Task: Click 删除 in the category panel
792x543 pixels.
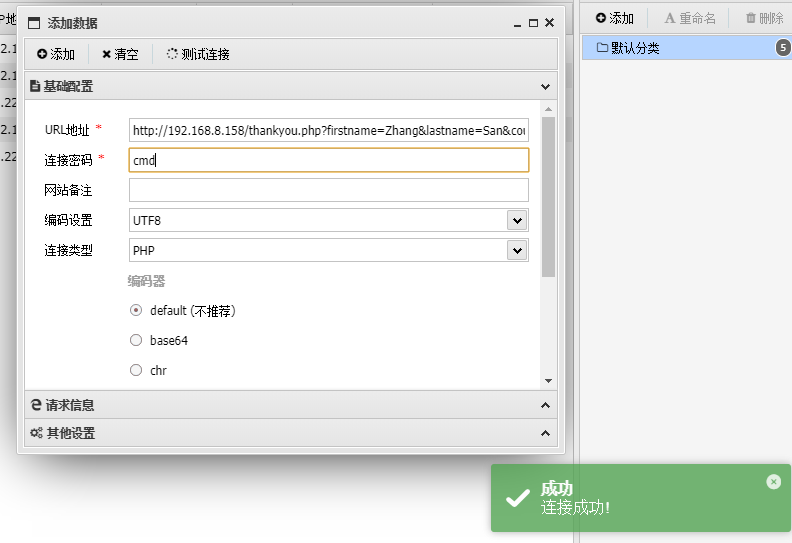Action: coord(764,18)
